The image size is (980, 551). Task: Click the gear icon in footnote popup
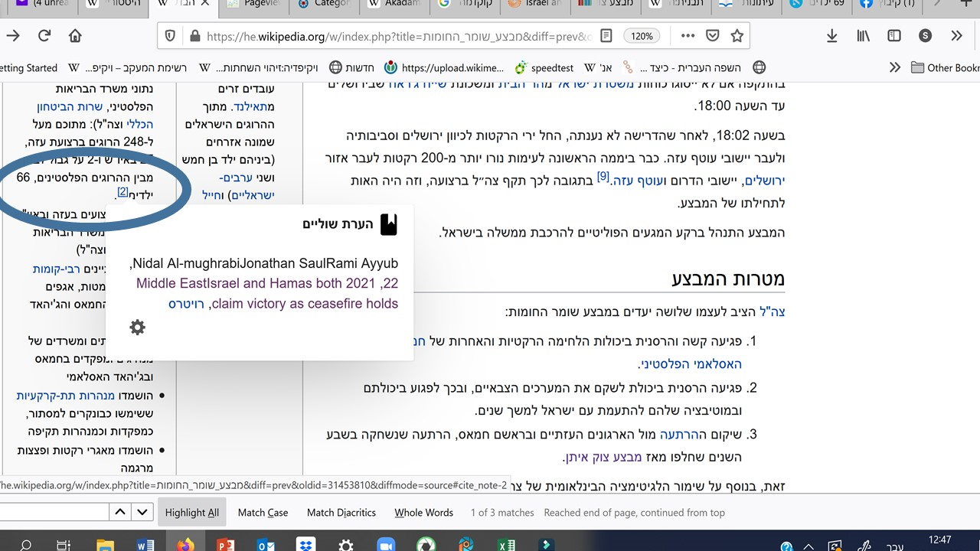[138, 328]
